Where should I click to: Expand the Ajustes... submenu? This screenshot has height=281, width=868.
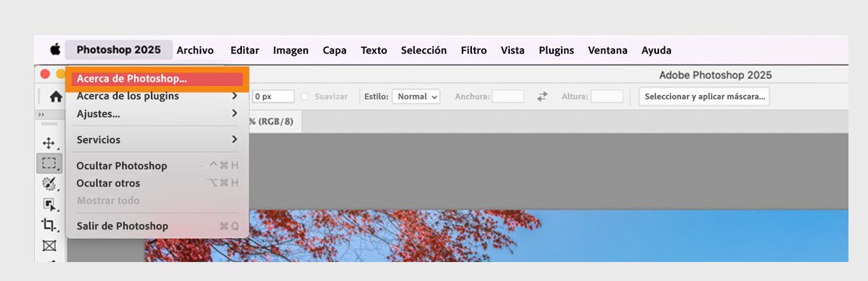click(157, 113)
